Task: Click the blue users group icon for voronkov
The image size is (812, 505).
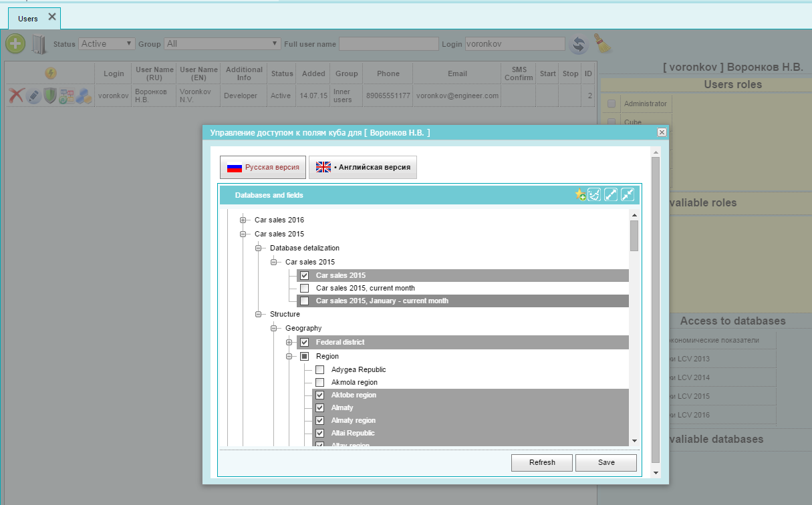Action: point(84,96)
